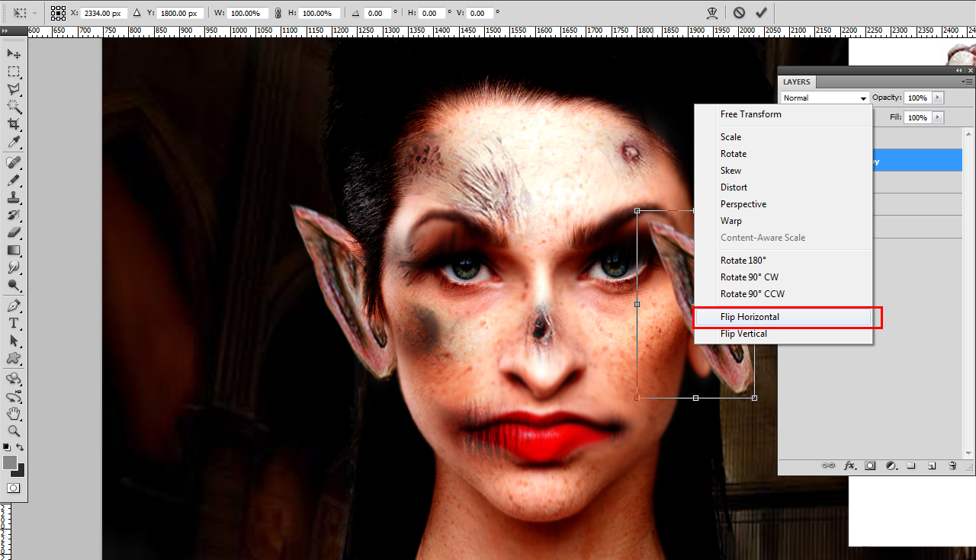This screenshot has height=560, width=976.
Task: Toggle maintain aspect ratio link between W and H
Action: pos(278,13)
